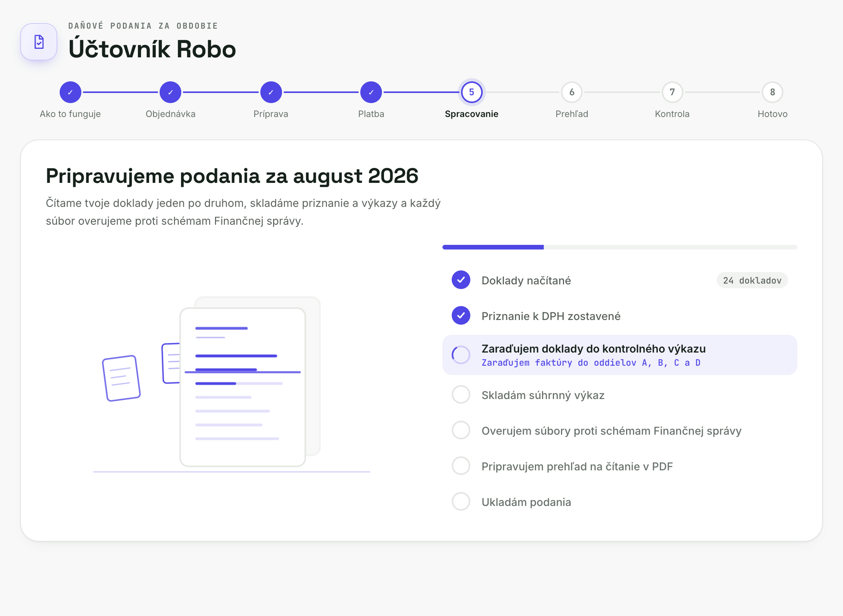Click circle beside Pripravujem prehľad na čítanie
The image size is (843, 616).
point(461,466)
